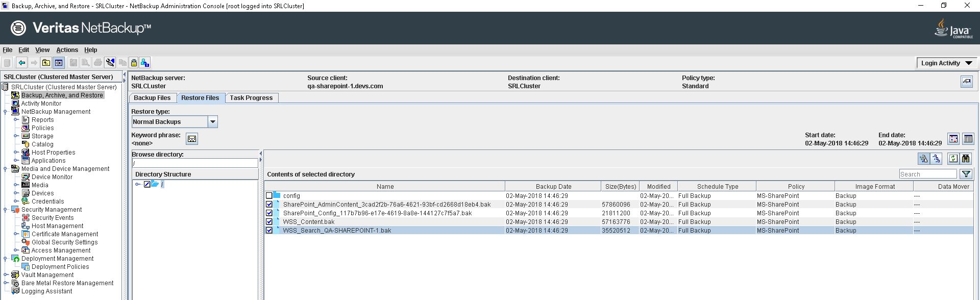Open the Restore type dropdown
Image resolution: width=980 pixels, height=300 pixels.
point(213,122)
